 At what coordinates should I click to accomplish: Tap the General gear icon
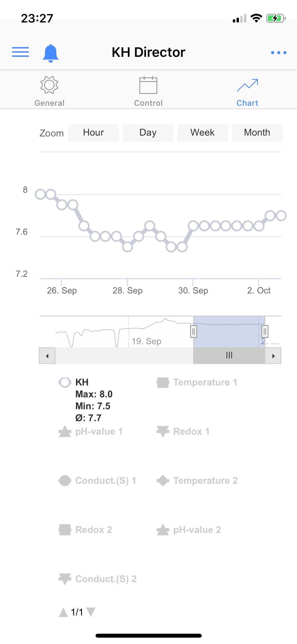coord(49,85)
